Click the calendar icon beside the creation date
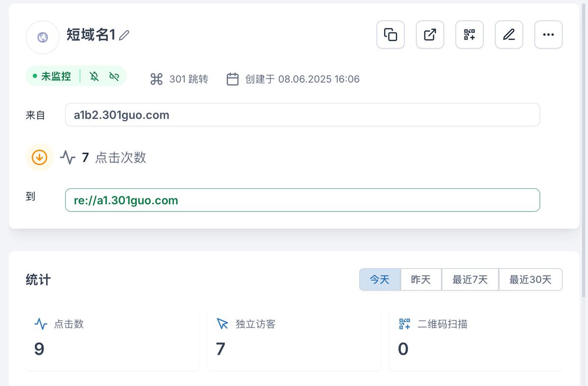The width and height of the screenshot is (588, 386). 233,79
